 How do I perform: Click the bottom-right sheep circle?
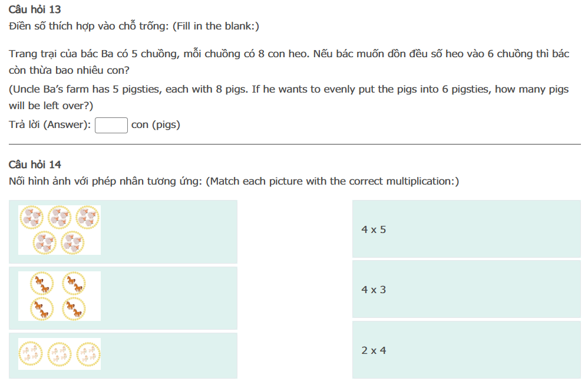(73, 242)
